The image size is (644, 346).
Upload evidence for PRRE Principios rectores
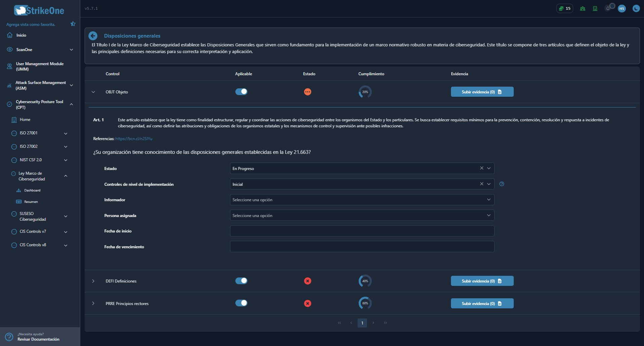tap(482, 303)
